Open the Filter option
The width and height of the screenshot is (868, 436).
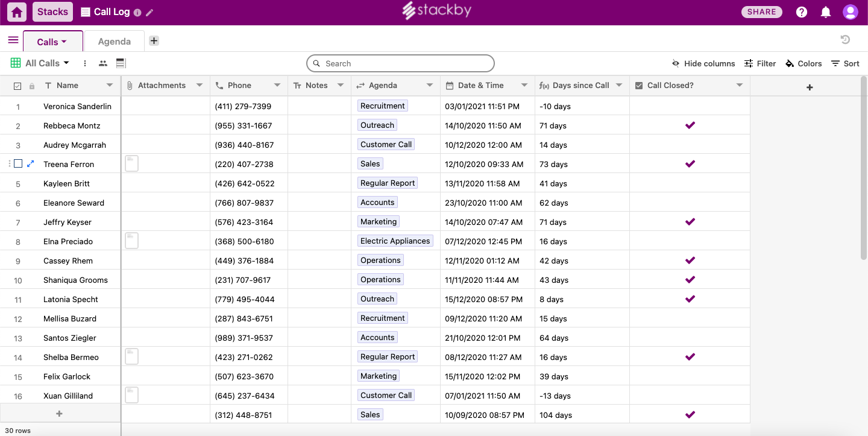760,63
